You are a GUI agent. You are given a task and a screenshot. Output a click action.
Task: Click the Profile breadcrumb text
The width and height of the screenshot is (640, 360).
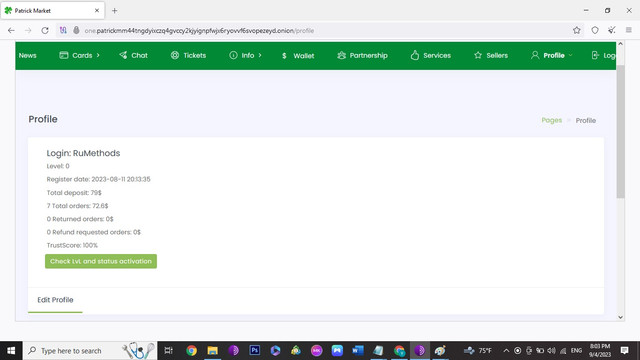pyautogui.click(x=586, y=120)
